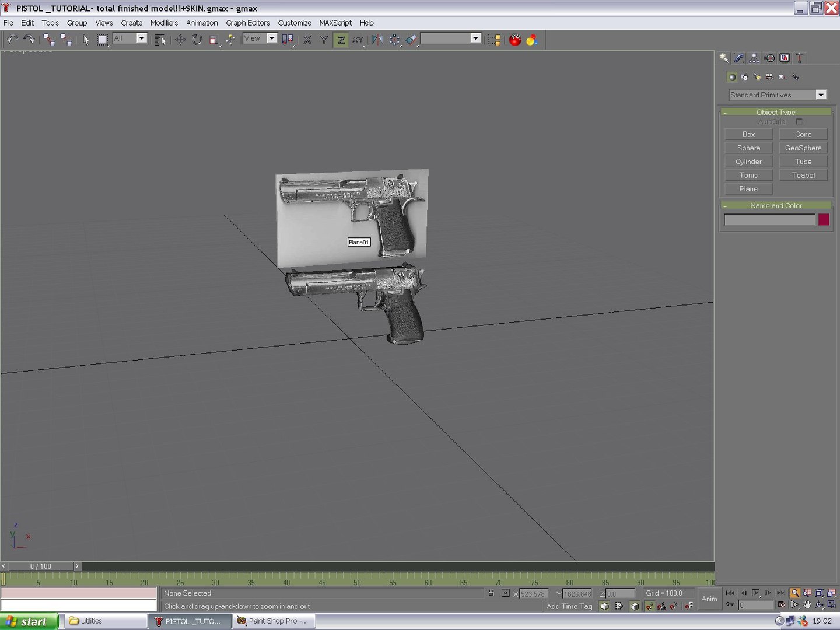840x630 pixels.
Task: Collapse the Object Type rollout
Action: (x=776, y=112)
